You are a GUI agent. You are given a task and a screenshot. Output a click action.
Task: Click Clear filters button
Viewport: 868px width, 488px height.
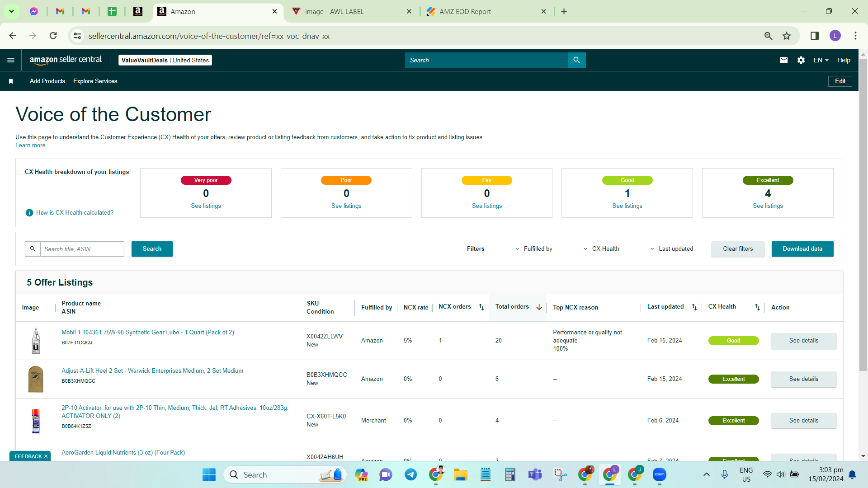point(738,249)
